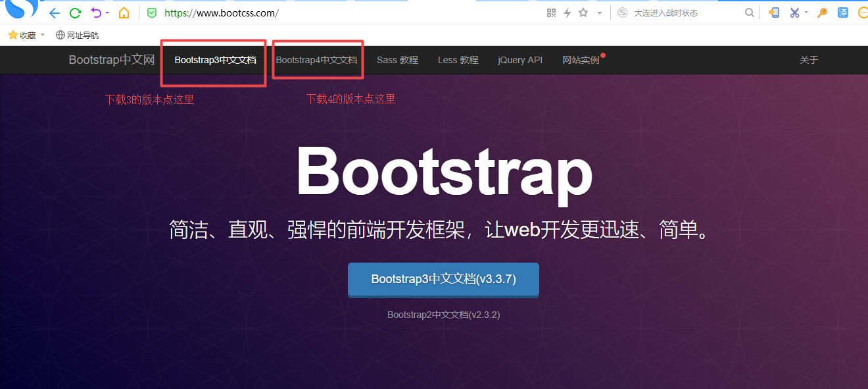Image resolution: width=868 pixels, height=389 pixels.
Task: Click the green security shield icon
Action: click(x=152, y=13)
